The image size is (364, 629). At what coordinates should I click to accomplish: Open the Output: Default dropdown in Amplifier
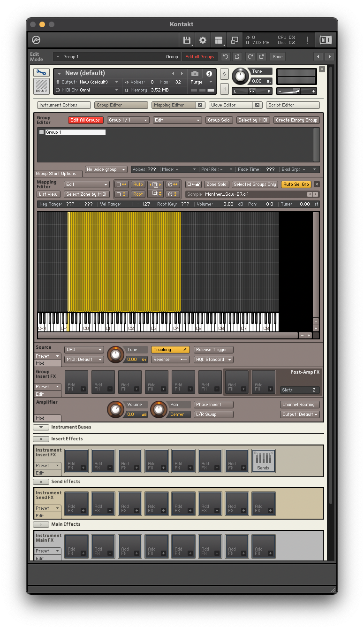point(300,414)
